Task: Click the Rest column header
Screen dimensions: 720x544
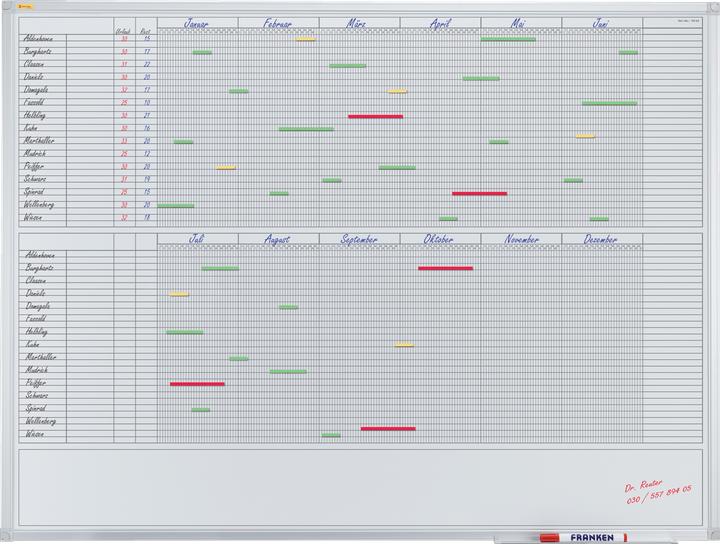Action: click(x=146, y=31)
